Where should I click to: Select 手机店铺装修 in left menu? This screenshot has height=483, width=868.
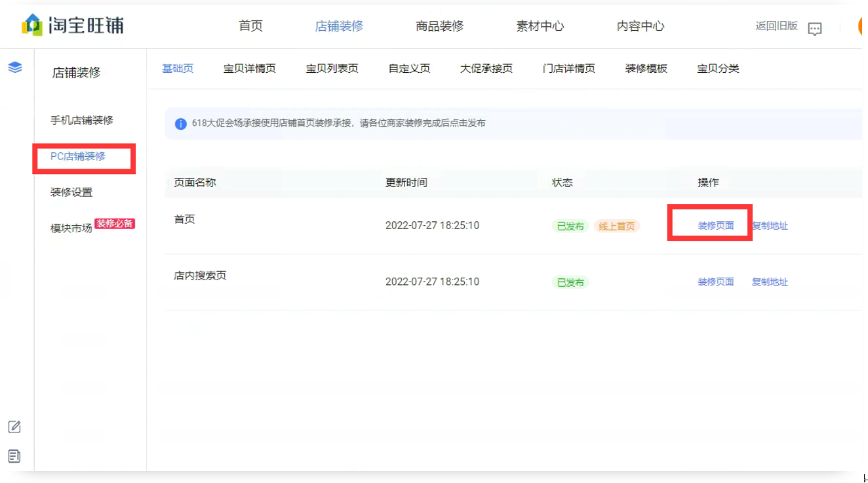82,120
